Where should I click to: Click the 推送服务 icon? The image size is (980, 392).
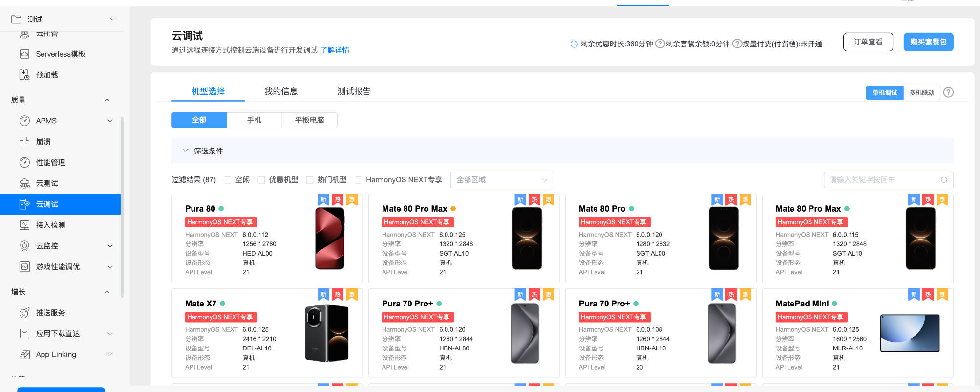[x=24, y=313]
